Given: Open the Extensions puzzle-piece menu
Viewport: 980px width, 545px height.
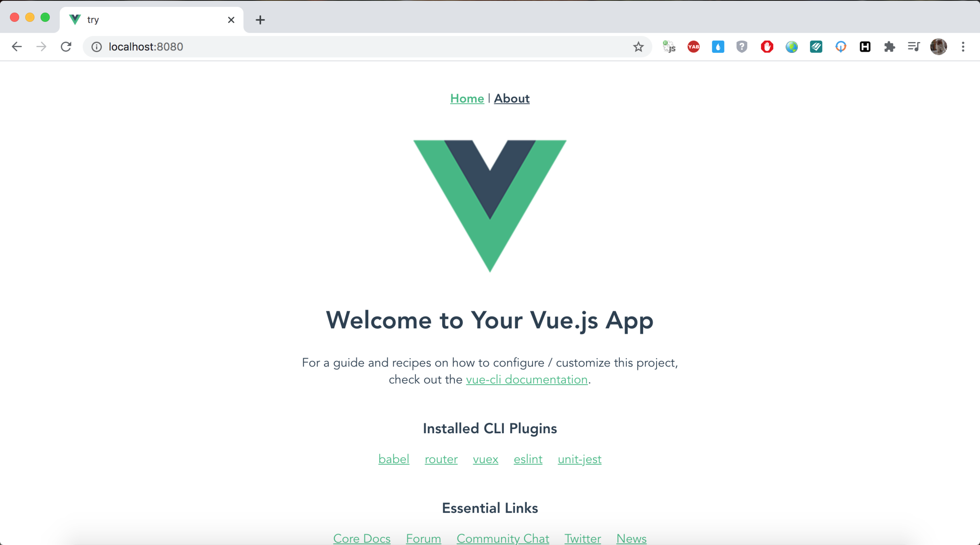Looking at the screenshot, I should (889, 47).
